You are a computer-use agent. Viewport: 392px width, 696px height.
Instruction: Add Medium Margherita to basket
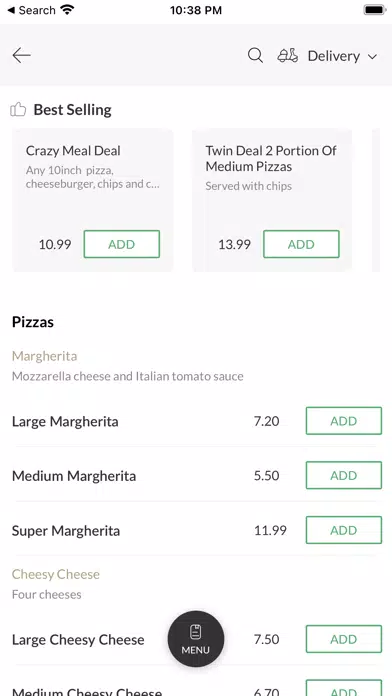[x=344, y=475]
